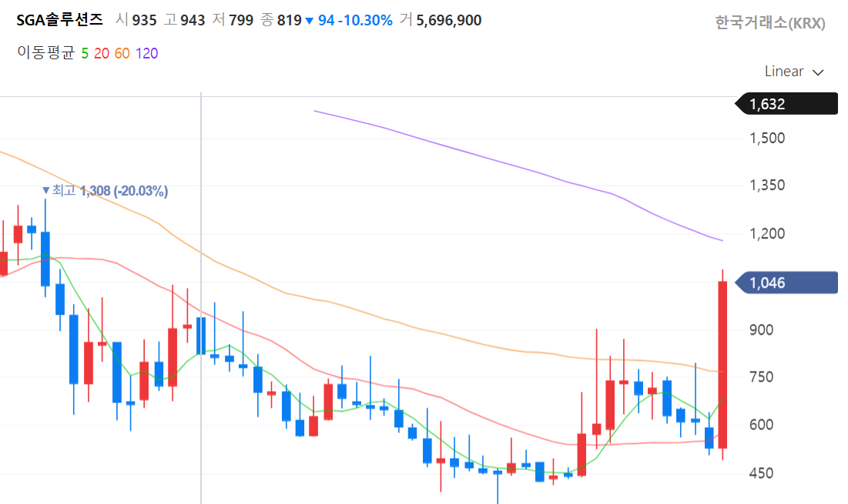Click the 1,632 top price tag
The image size is (848, 504).
[x=787, y=104]
